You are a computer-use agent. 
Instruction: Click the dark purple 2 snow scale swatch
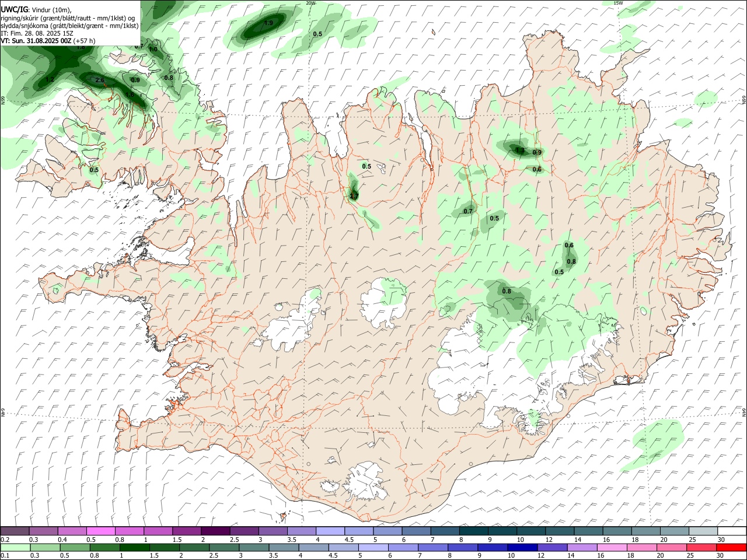215,531
